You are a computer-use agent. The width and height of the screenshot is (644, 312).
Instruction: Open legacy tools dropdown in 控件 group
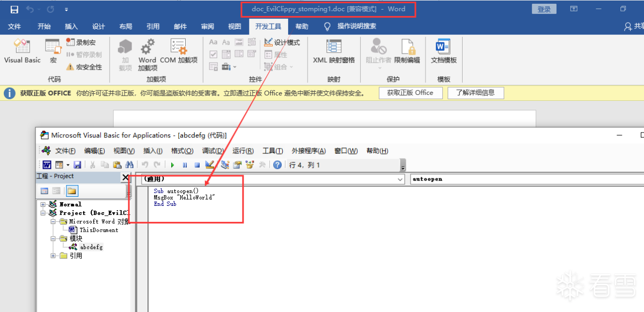point(230,67)
